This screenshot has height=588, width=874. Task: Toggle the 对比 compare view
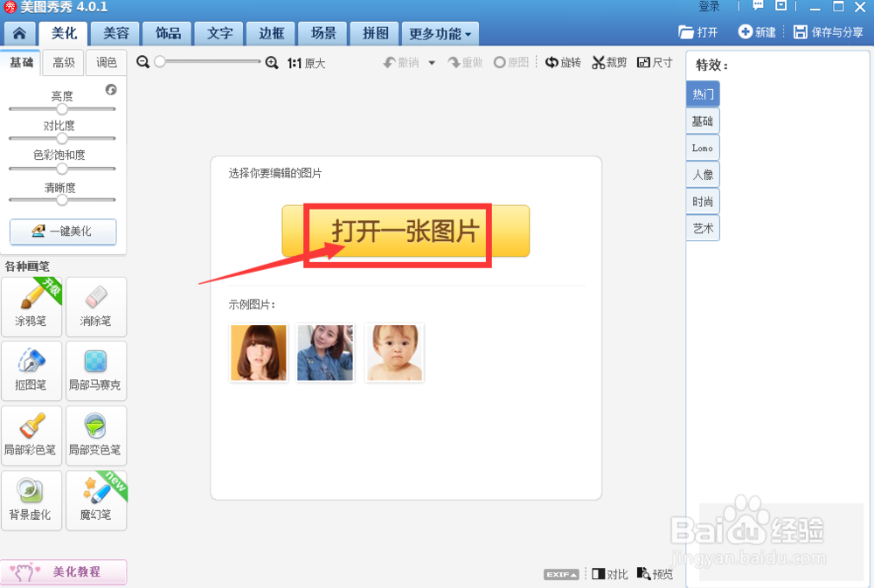(x=609, y=574)
